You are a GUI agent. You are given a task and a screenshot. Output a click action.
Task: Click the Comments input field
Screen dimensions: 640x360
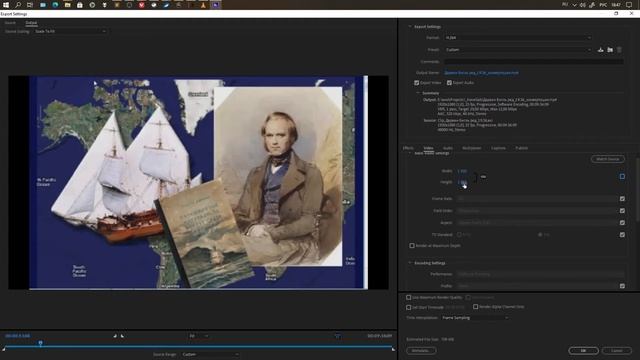click(x=533, y=62)
